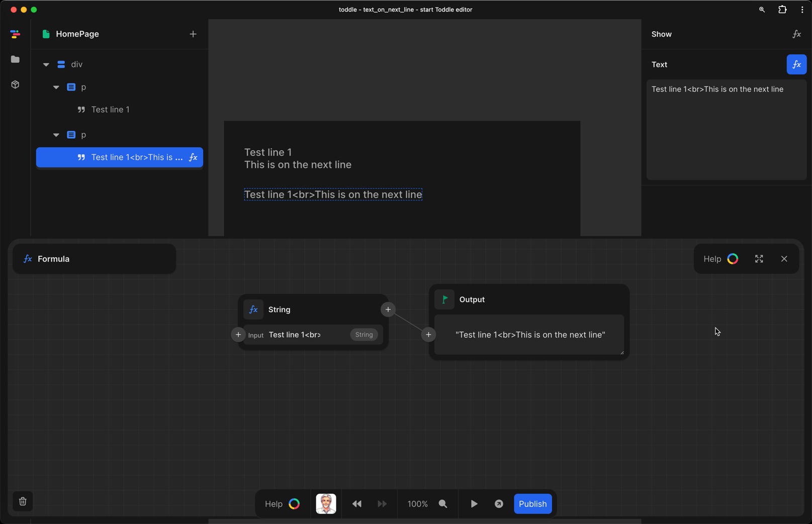Click the Publish button
812x524 pixels.
(x=532, y=504)
